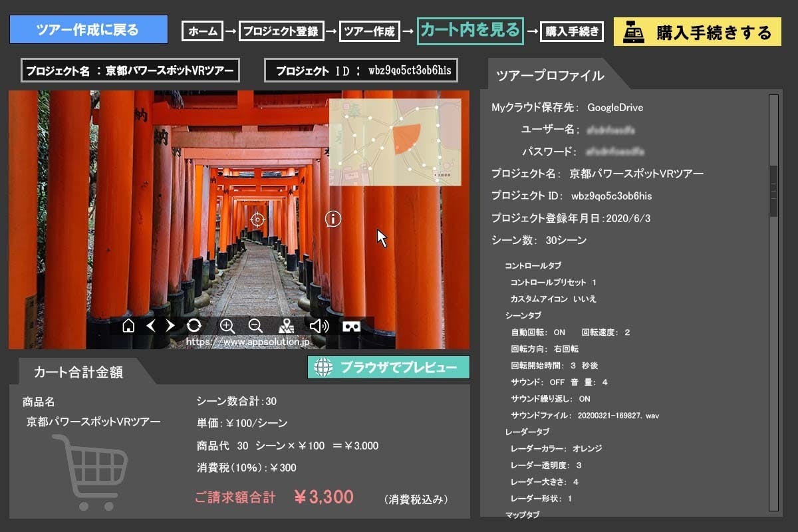
Task: Click the home icon in viewer toolbar
Action: pos(129,325)
